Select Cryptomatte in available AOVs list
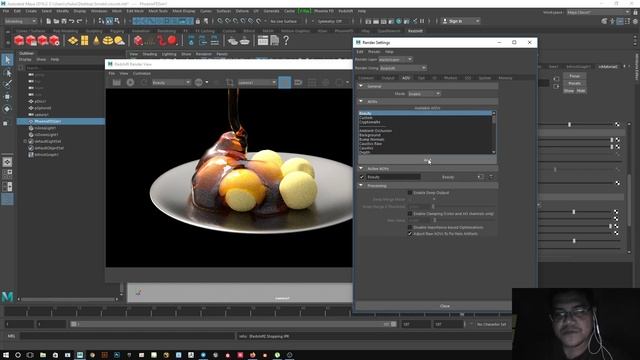Image resolution: width=640 pixels, height=360 pixels. (369, 122)
